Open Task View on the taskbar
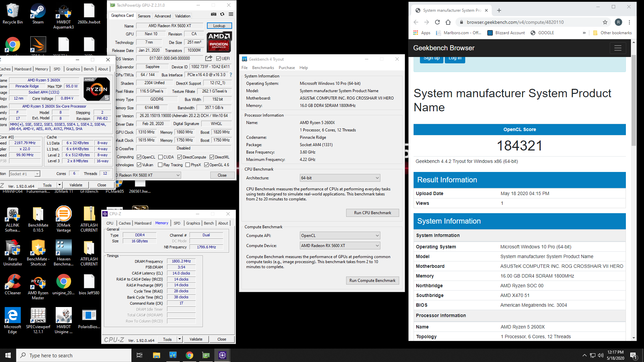644x362 pixels. click(x=140, y=355)
